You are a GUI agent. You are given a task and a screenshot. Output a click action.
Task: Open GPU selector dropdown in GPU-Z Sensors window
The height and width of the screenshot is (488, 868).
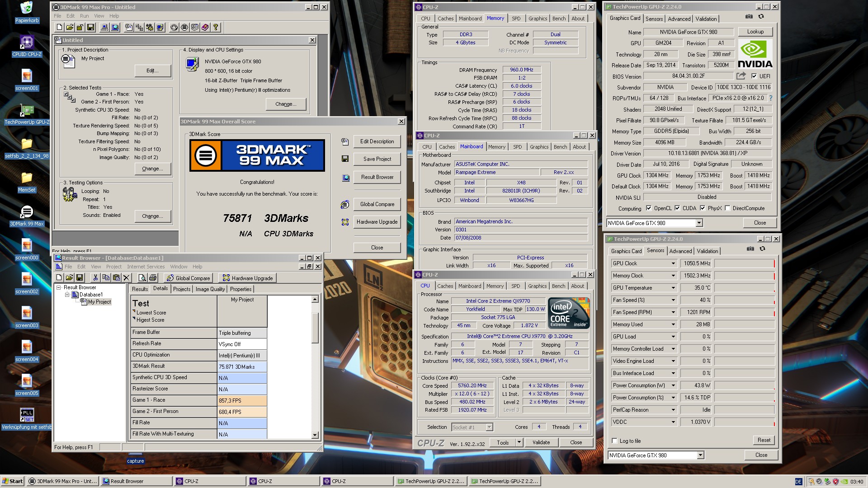700,455
